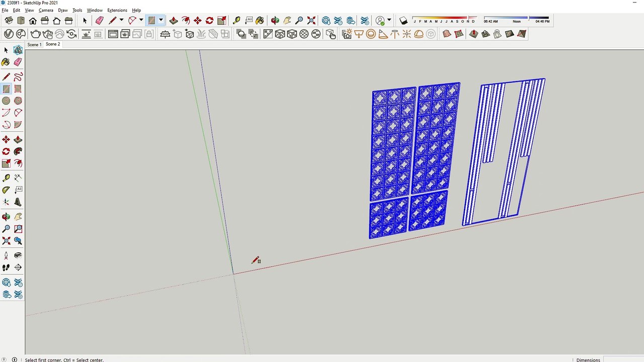This screenshot has height=362, width=644.
Task: Open the V-Ray Asset Editor
Action: 9,34
